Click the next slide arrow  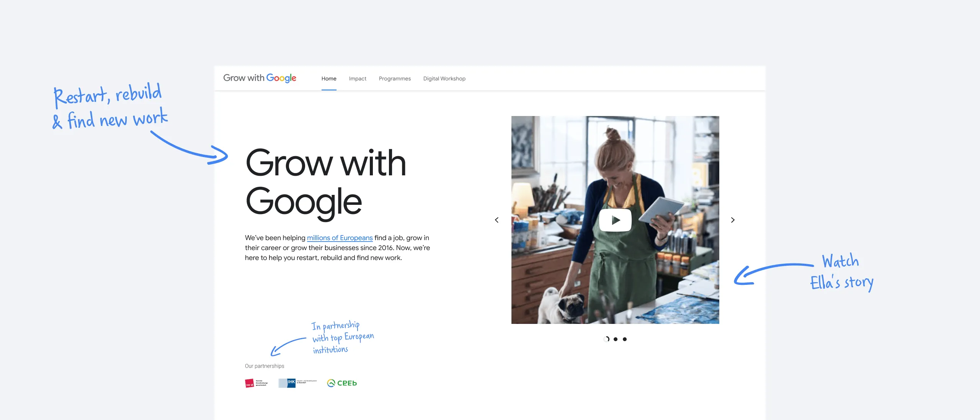(x=733, y=220)
